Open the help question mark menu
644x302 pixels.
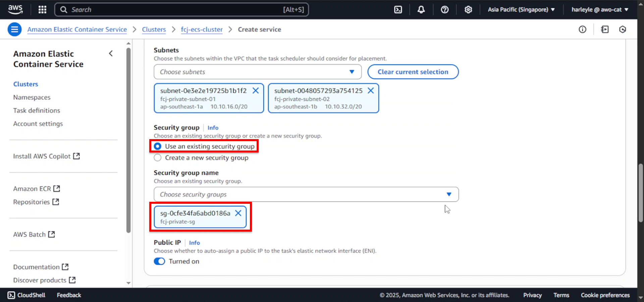444,9
